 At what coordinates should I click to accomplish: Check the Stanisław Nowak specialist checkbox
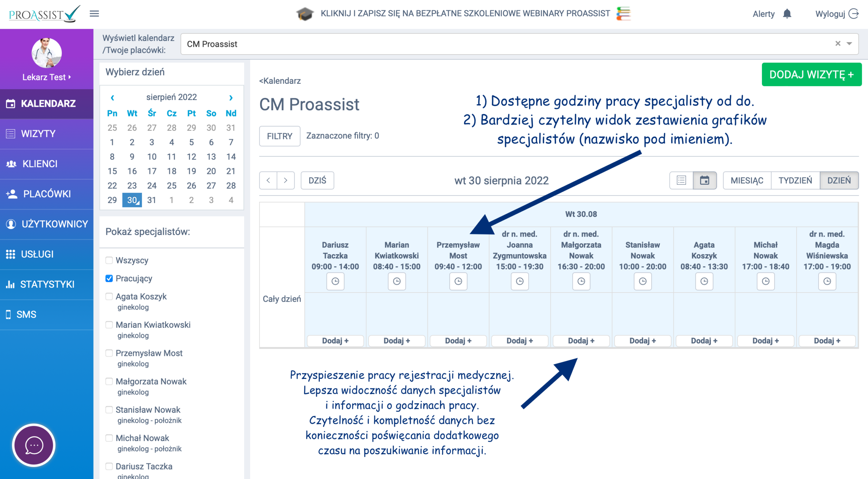tap(109, 410)
